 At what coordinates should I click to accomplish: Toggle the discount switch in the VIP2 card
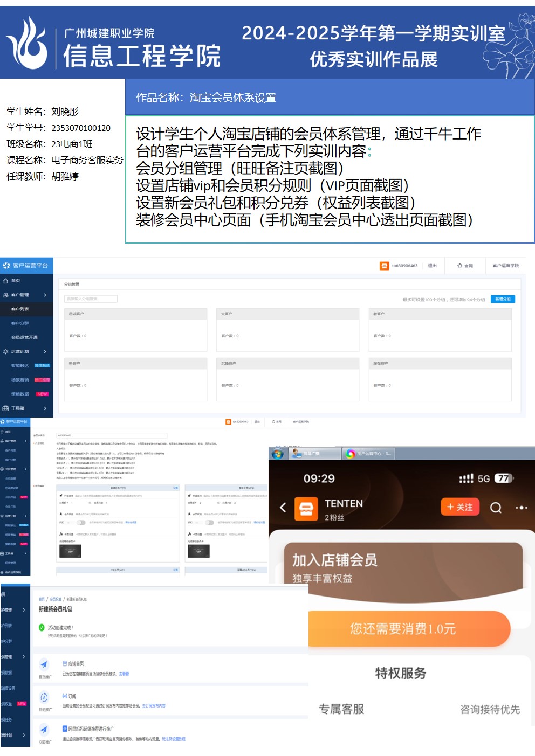pyautogui.click(x=209, y=522)
